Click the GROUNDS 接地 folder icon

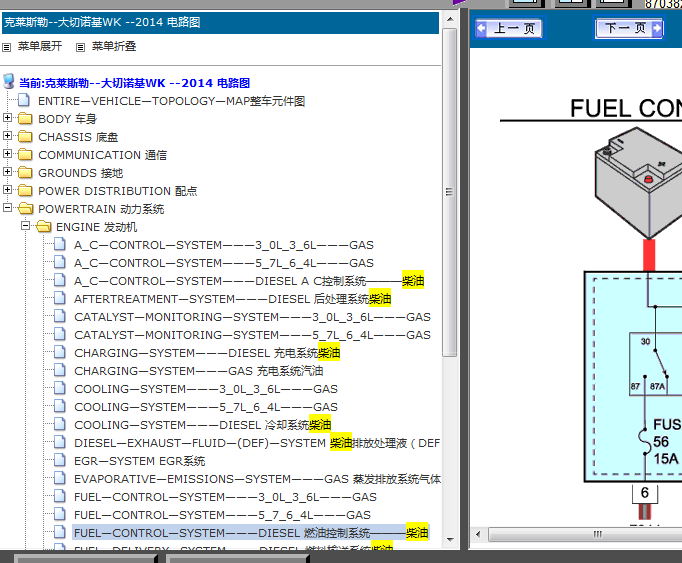(x=25, y=173)
